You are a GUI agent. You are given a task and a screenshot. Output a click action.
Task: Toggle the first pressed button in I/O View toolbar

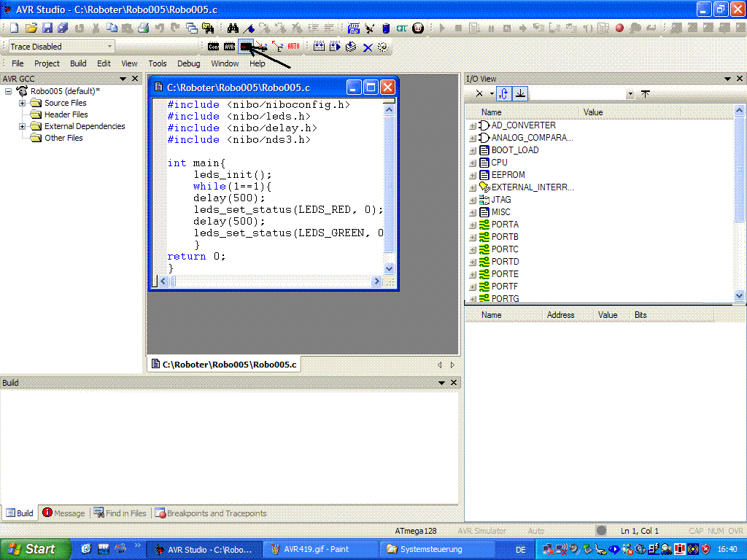pyautogui.click(x=503, y=93)
